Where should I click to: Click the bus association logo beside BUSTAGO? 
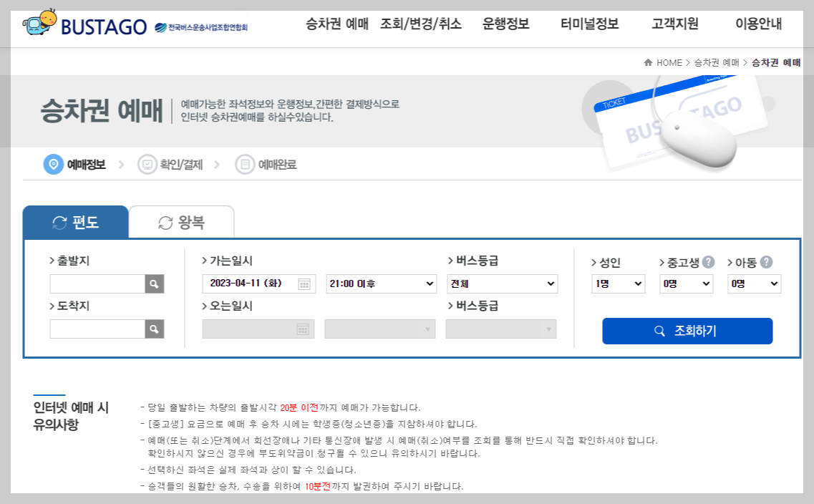tap(201, 27)
